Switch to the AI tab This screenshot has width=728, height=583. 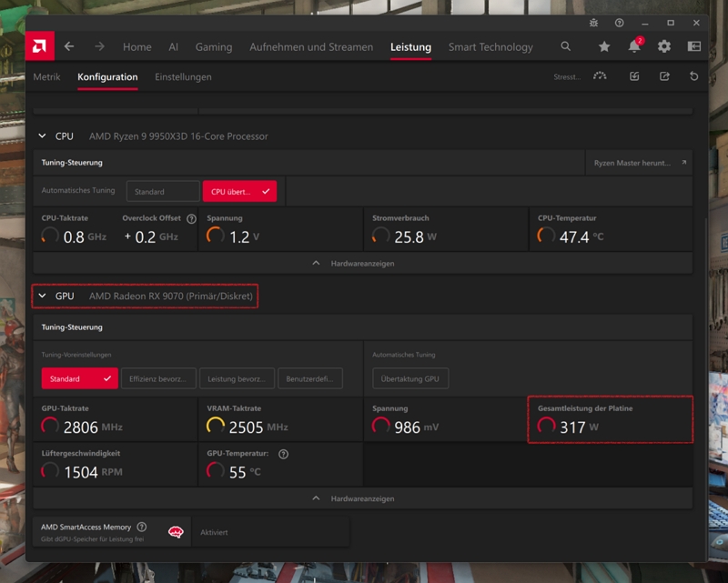[x=173, y=47]
